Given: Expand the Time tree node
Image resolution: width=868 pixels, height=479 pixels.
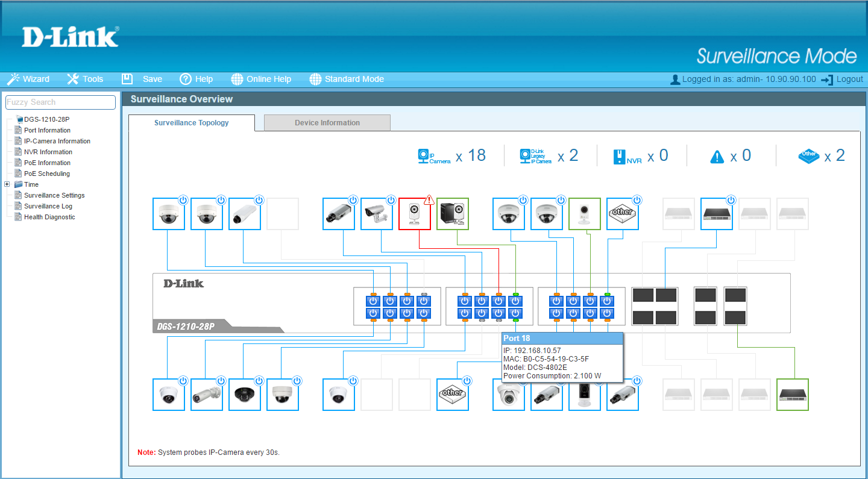Looking at the screenshot, I should point(7,184).
